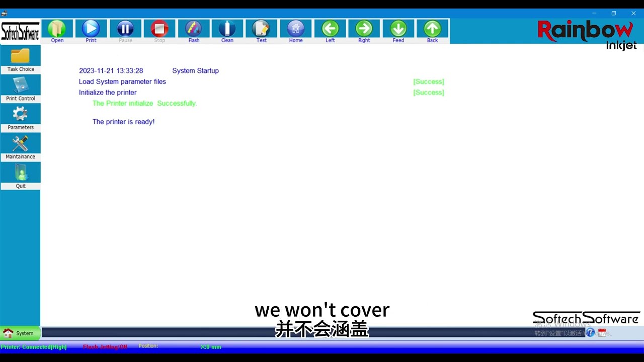Screen dimensions: 644x362
Task: Open the Print Control sidebar panel
Action: 21,88
